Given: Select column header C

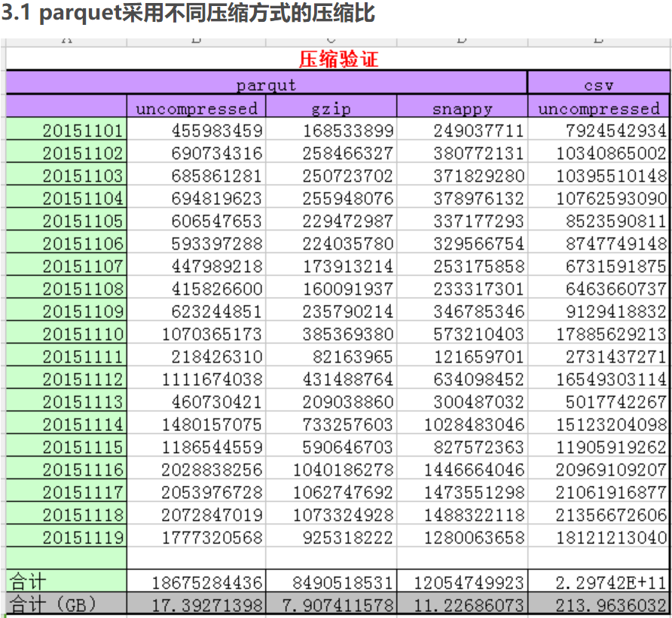Looking at the screenshot, I should pyautogui.click(x=331, y=36).
